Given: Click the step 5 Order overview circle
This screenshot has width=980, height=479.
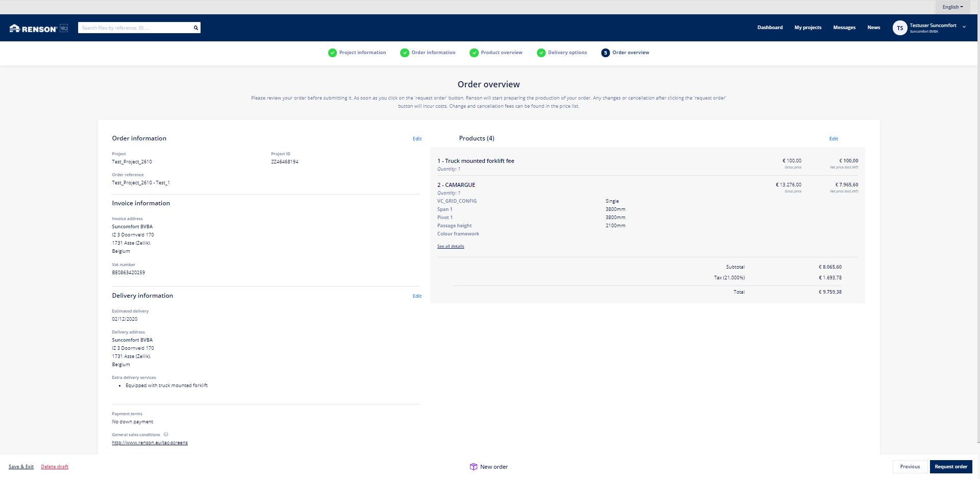Looking at the screenshot, I should 605,53.
